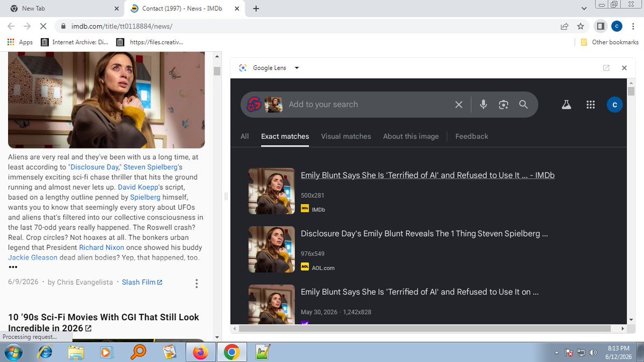Open the Richard Nixon link
The image size is (644, 362).
point(101,247)
